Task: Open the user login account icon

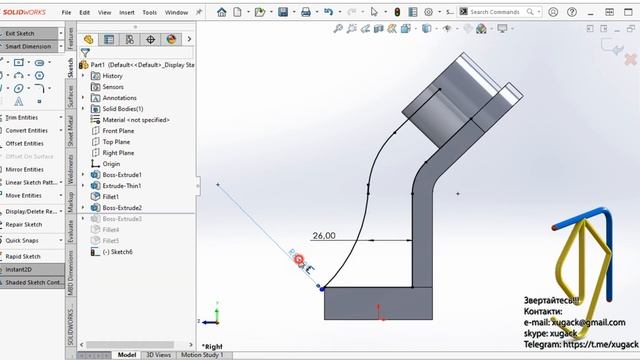Action: pos(553,12)
